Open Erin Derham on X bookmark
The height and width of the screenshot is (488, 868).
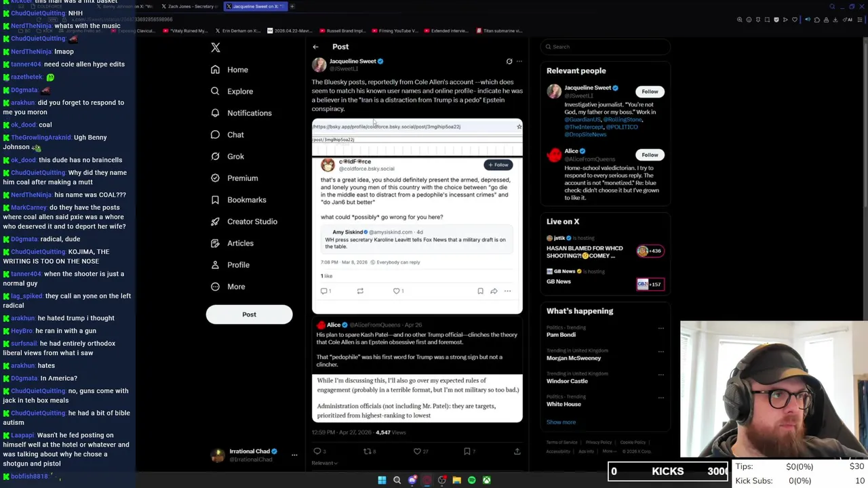pyautogui.click(x=237, y=30)
